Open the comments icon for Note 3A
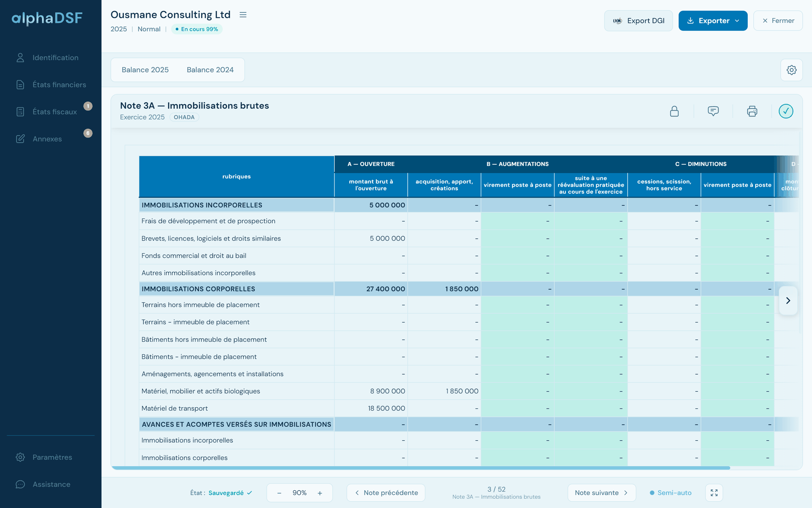This screenshot has width=812, height=508. (713, 111)
